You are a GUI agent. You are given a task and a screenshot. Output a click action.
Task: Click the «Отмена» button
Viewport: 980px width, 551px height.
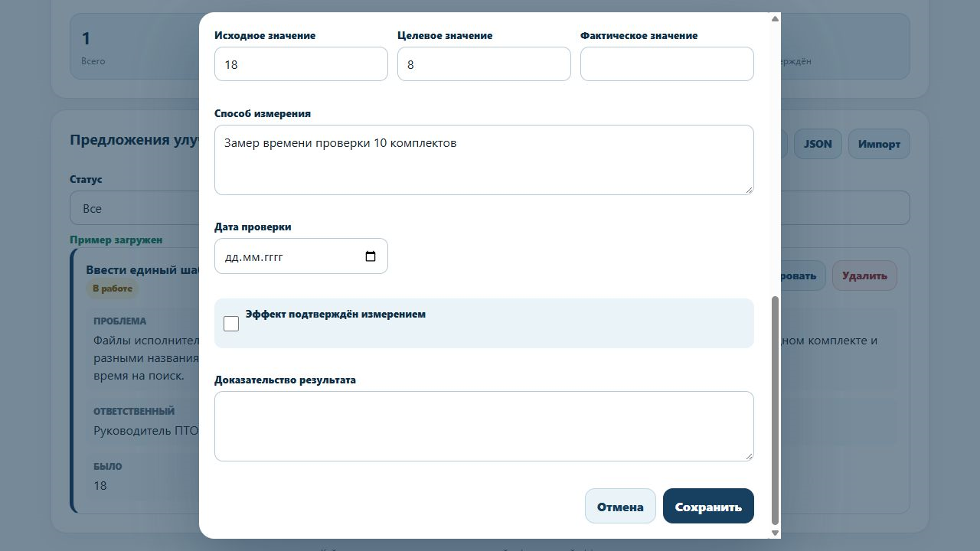tap(620, 506)
